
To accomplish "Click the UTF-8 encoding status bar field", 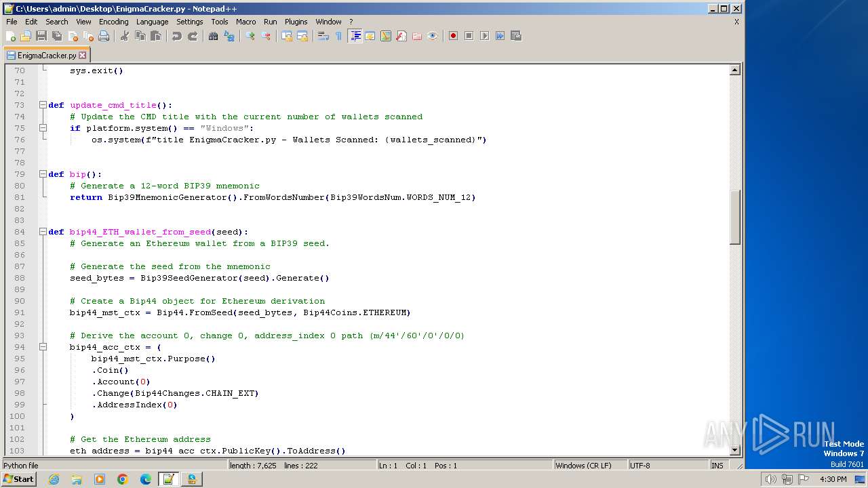I will [667, 466].
